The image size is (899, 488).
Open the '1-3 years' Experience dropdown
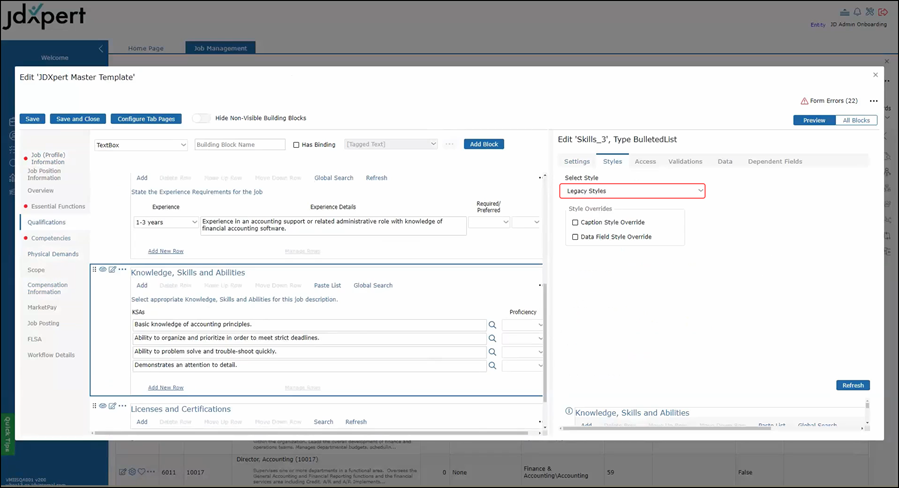(x=166, y=222)
